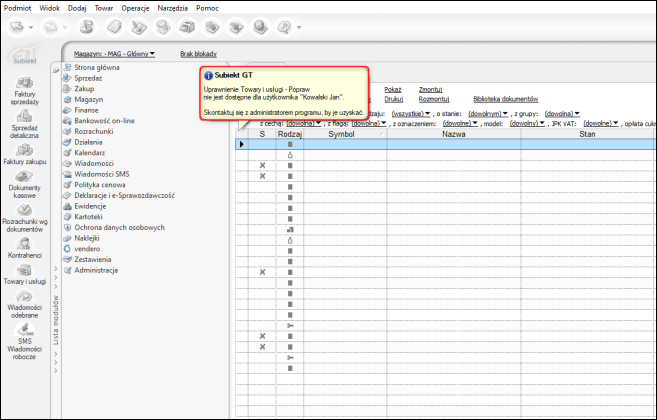Open the Dodaj menu
The width and height of the screenshot is (657, 420).
click(77, 8)
